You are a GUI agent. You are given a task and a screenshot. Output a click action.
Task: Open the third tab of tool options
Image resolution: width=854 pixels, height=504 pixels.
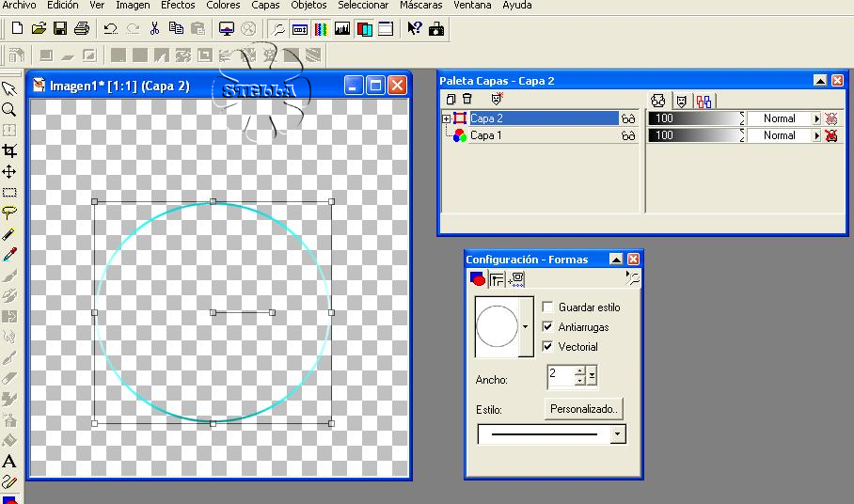pos(515,280)
